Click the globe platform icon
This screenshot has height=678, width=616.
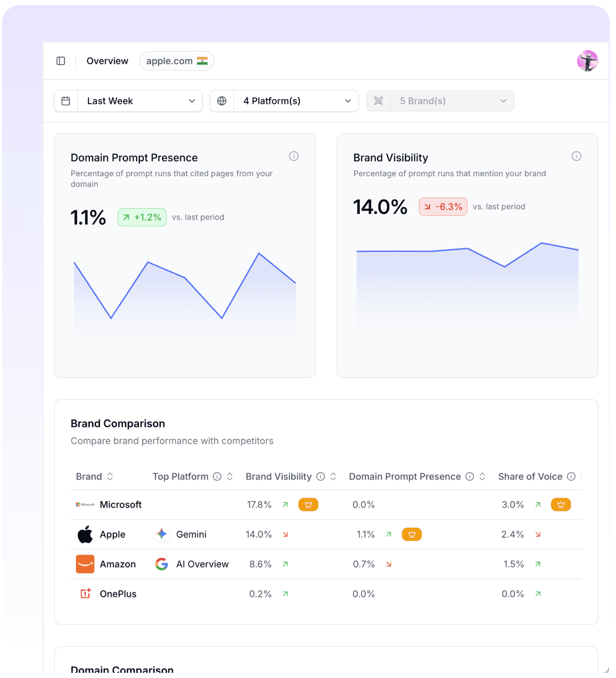222,101
